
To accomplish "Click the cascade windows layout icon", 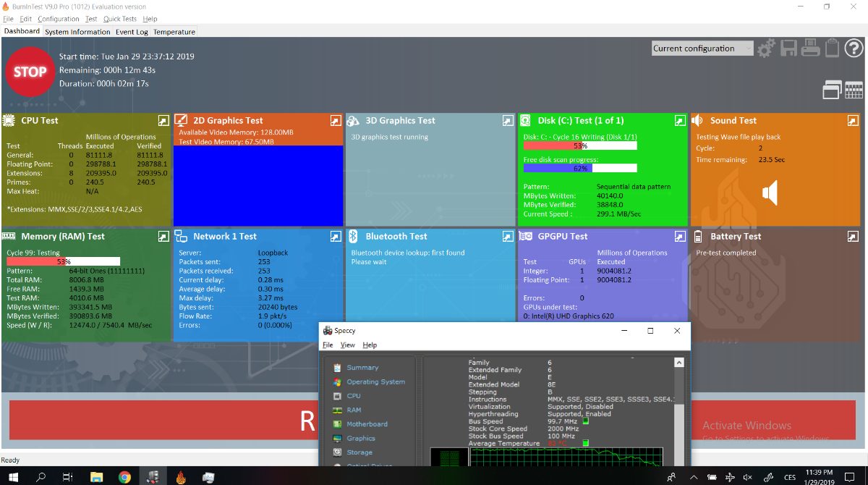I will 832,90.
